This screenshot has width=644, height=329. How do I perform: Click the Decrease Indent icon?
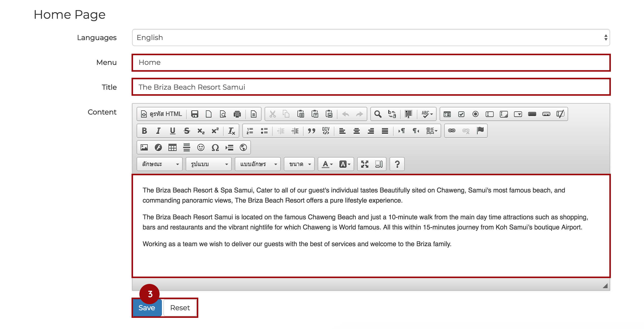(x=281, y=131)
